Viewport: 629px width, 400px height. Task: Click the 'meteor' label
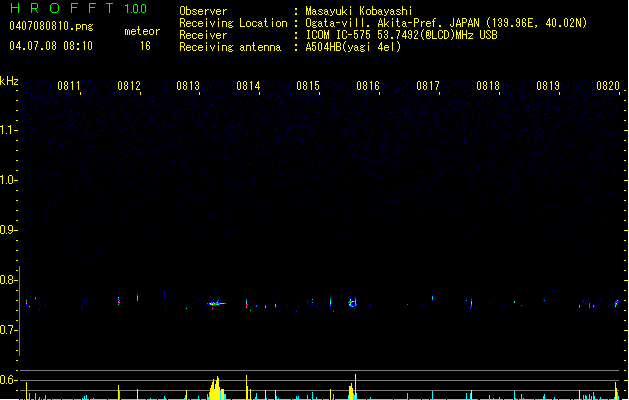142,31
